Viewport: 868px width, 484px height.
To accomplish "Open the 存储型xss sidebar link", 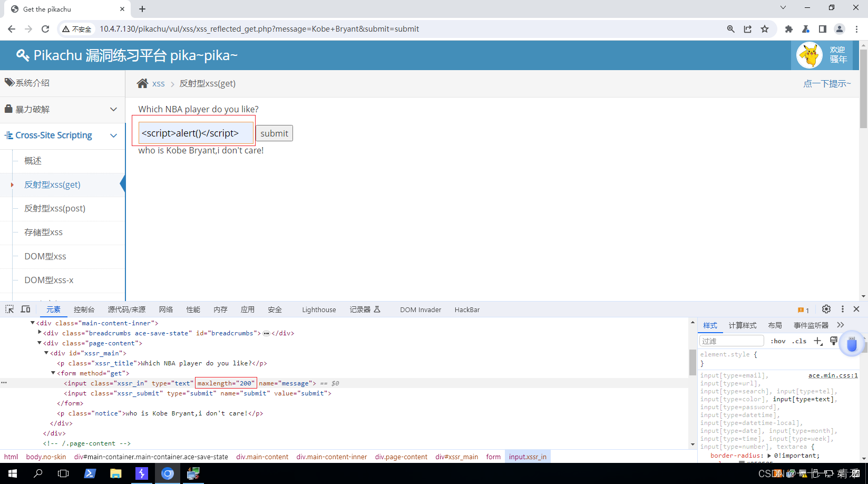I will click(x=43, y=232).
